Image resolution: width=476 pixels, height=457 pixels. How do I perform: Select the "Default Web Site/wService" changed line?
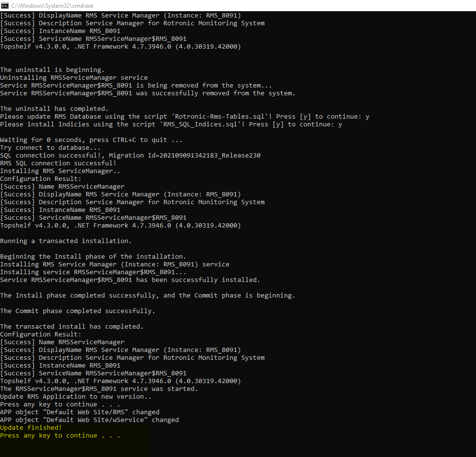tap(89, 420)
